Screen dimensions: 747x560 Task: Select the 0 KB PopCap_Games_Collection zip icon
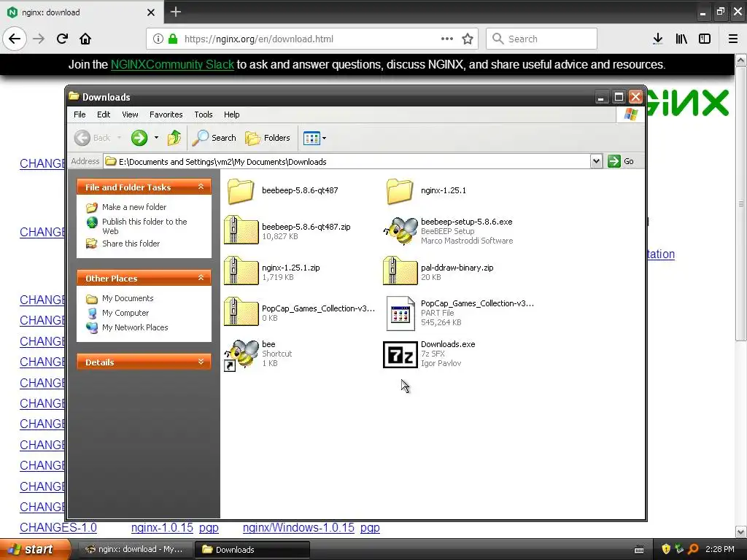click(241, 312)
